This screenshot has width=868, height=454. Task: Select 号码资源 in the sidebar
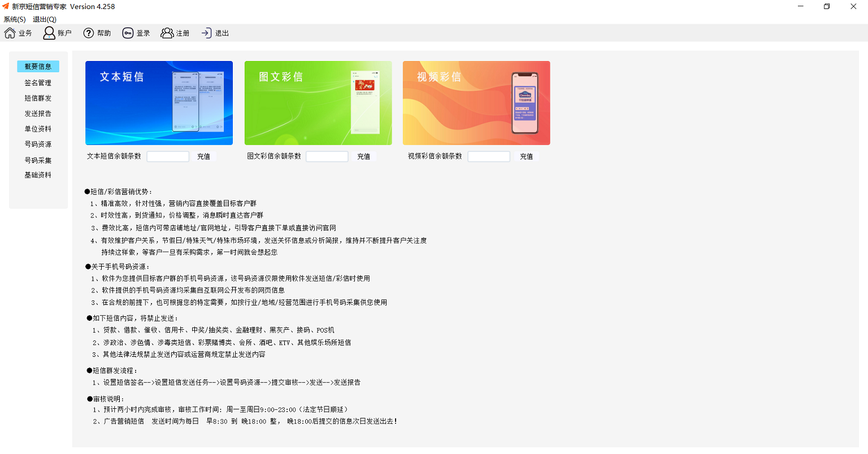point(38,143)
